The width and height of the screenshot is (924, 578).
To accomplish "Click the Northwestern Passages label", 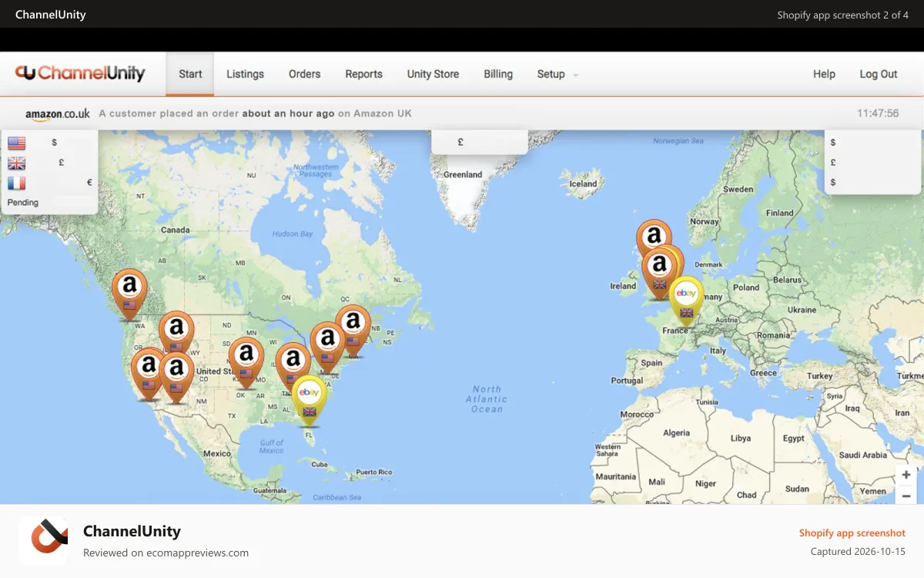I will (316, 170).
